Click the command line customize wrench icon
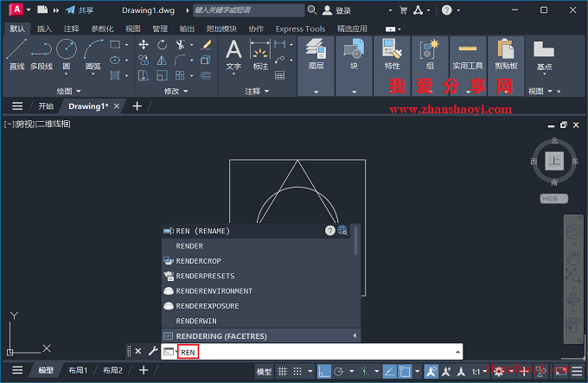 pos(153,351)
